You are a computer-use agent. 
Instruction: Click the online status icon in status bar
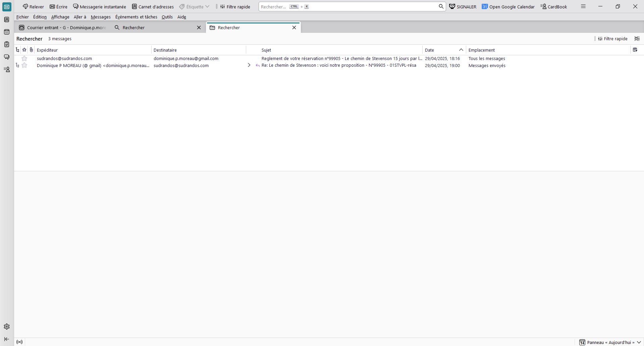(19, 342)
